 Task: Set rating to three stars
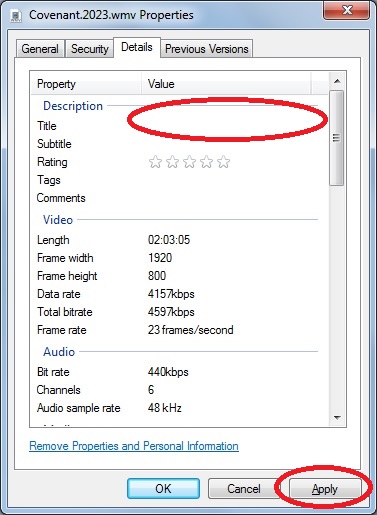[189, 162]
